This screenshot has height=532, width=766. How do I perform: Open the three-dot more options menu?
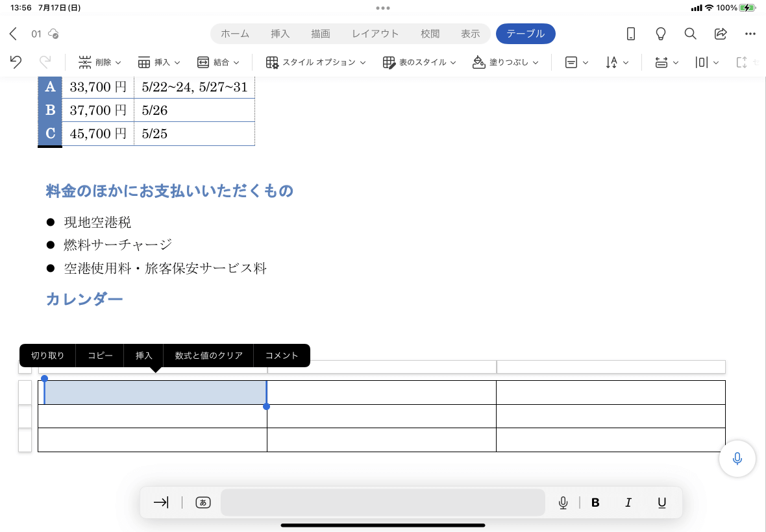pyautogui.click(x=750, y=34)
